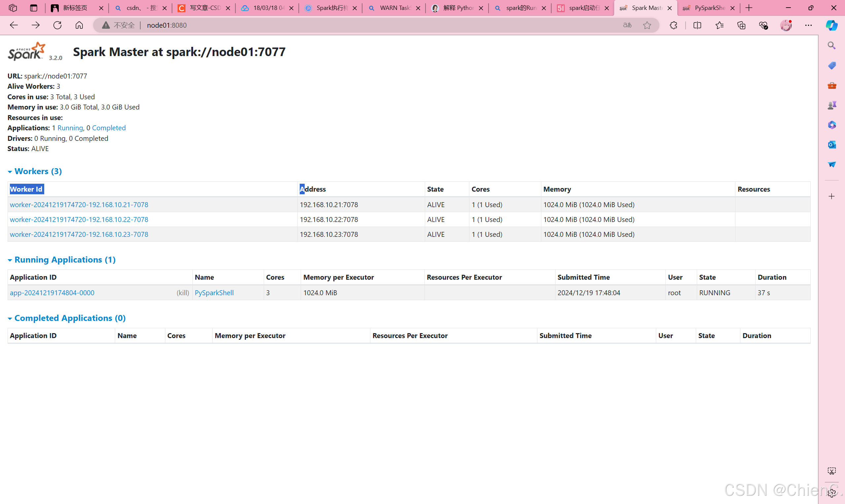Open Outlook from the Edge sidebar
The width and height of the screenshot is (845, 504).
832,145
